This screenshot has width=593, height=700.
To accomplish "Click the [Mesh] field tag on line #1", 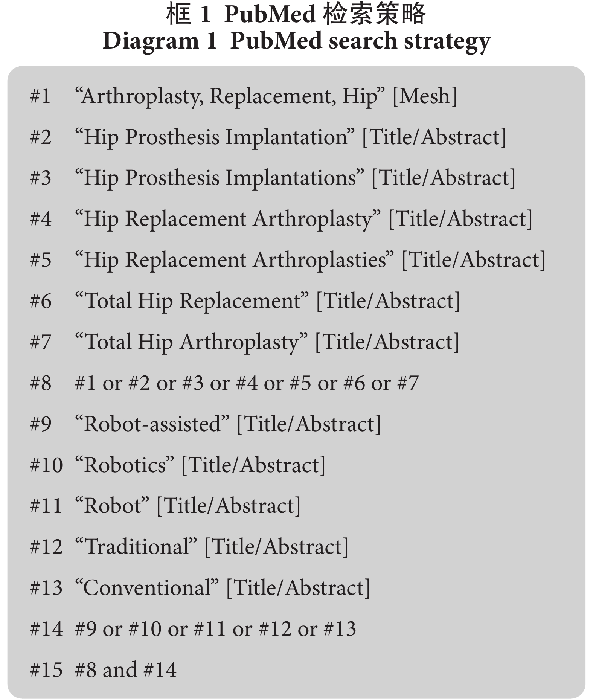I will [425, 96].
